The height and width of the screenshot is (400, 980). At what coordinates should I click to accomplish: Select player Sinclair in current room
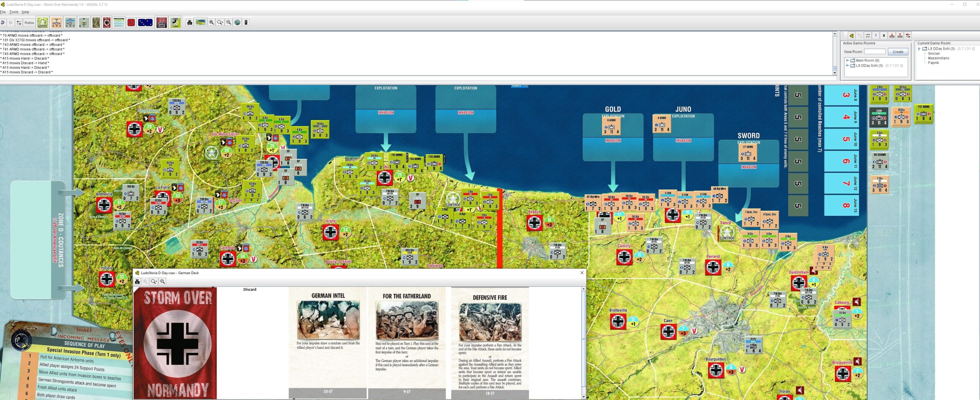click(934, 54)
